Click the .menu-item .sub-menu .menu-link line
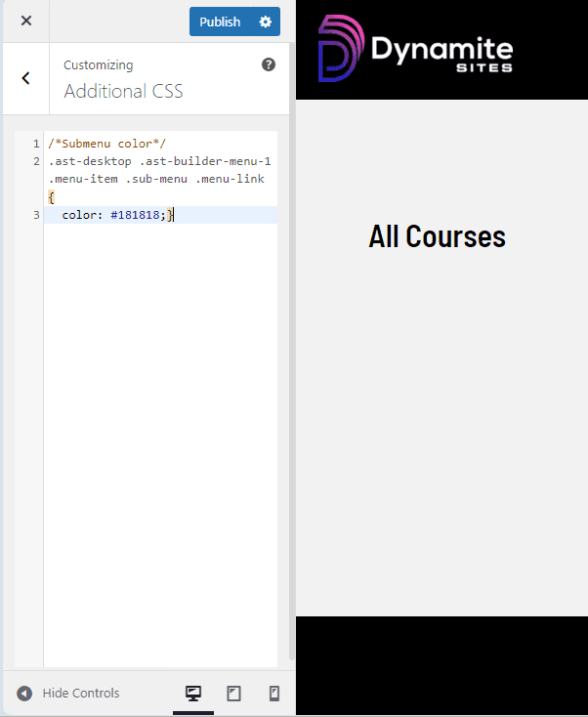 156,179
